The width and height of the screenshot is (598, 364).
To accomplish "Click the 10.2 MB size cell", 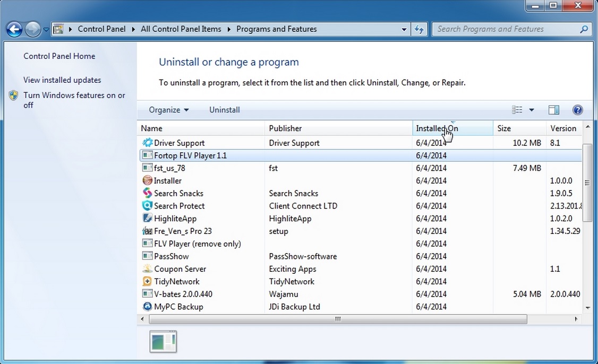I will [527, 143].
